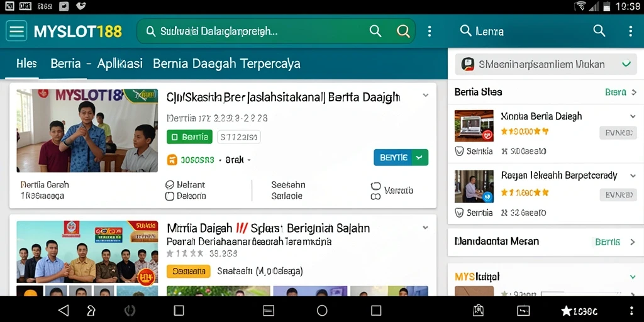Click the 'Seeeahn' text in the first card
Screen dimensions: 644x322
[x=288, y=185]
